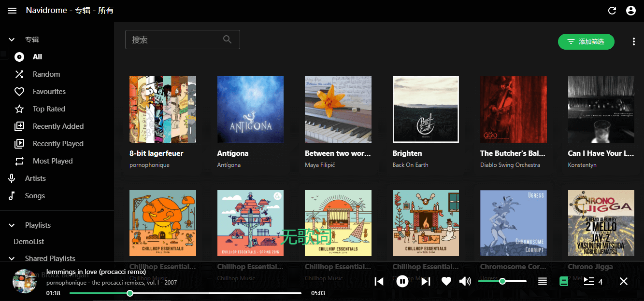
Task: Select All in albums menu
Action: 38,57
